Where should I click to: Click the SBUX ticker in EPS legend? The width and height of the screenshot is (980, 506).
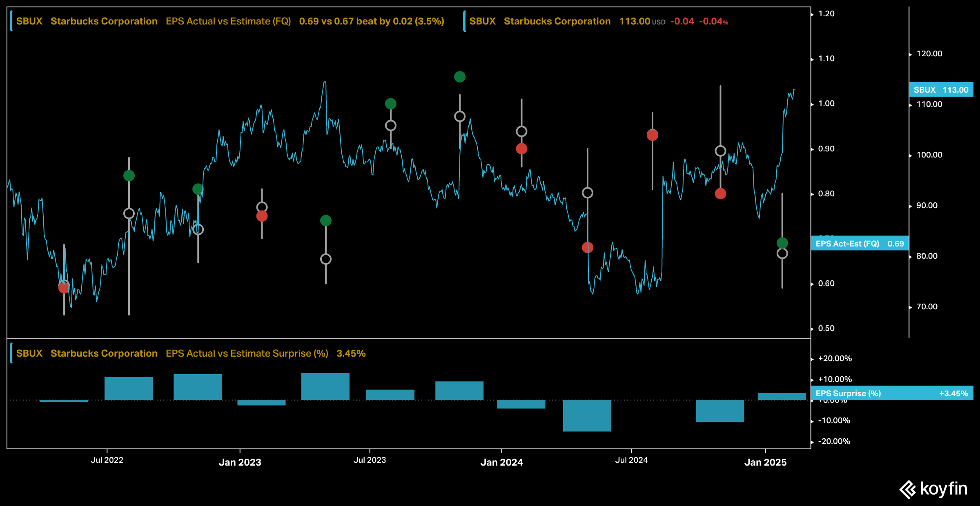point(29,21)
